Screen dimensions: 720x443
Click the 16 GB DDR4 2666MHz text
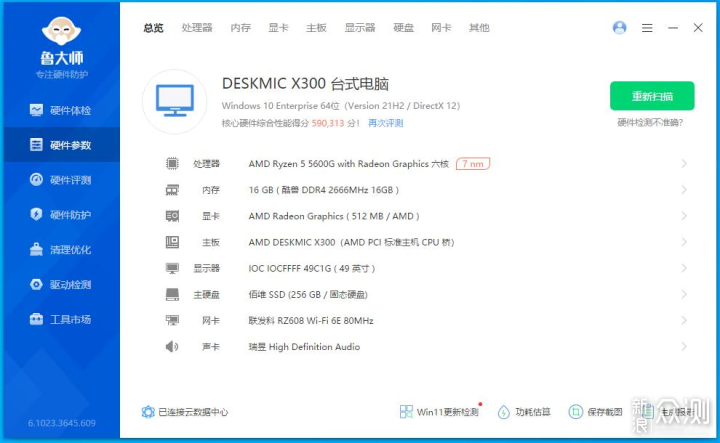(x=324, y=190)
